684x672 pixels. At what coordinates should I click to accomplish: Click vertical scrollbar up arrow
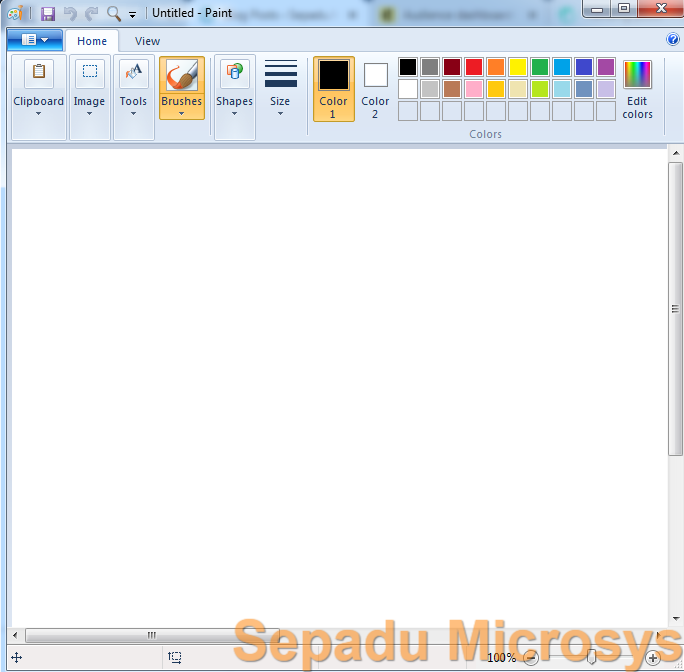click(676, 153)
